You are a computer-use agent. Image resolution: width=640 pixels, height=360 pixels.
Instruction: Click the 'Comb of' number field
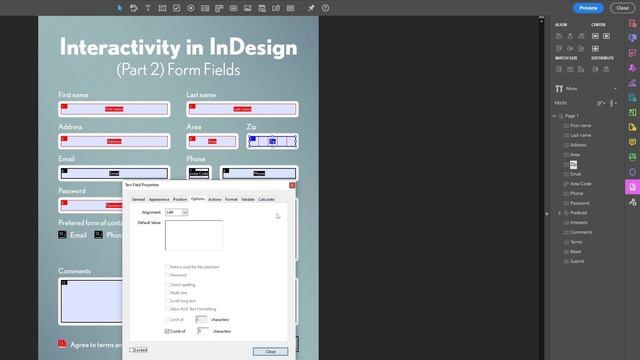pyautogui.click(x=203, y=331)
